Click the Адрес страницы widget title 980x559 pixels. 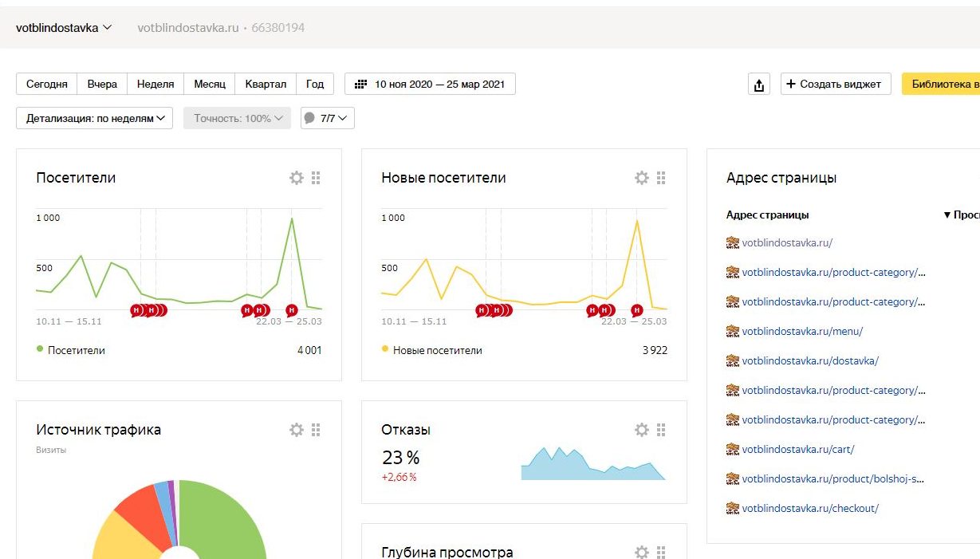pyautogui.click(x=781, y=178)
